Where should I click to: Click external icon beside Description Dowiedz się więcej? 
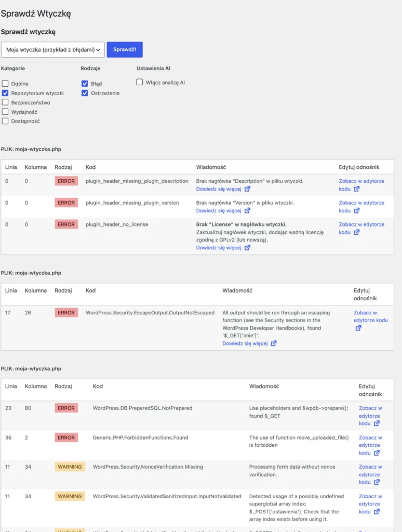[247, 189]
